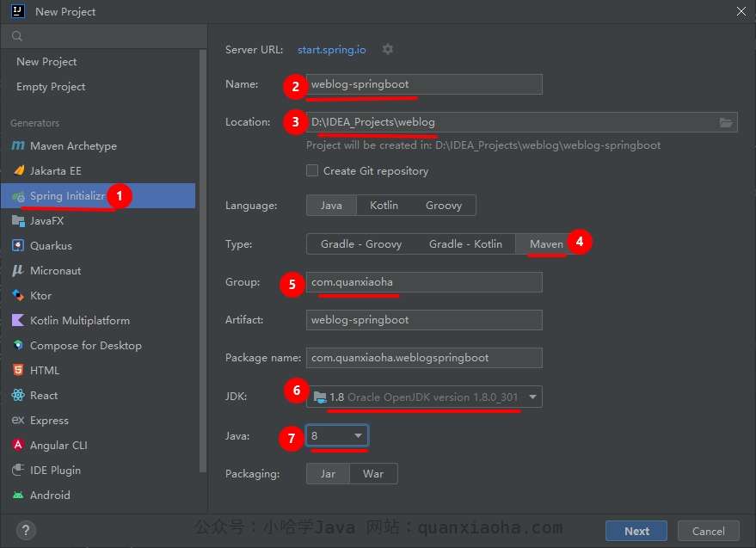Click the Cancel button
Screen dimensions: 756x548
(709, 531)
